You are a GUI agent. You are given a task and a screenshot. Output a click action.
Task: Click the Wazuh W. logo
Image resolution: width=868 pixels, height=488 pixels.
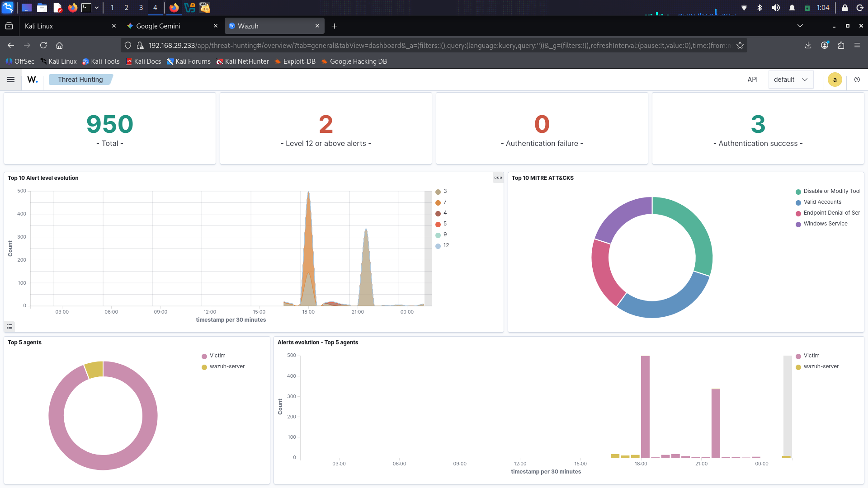click(x=33, y=80)
